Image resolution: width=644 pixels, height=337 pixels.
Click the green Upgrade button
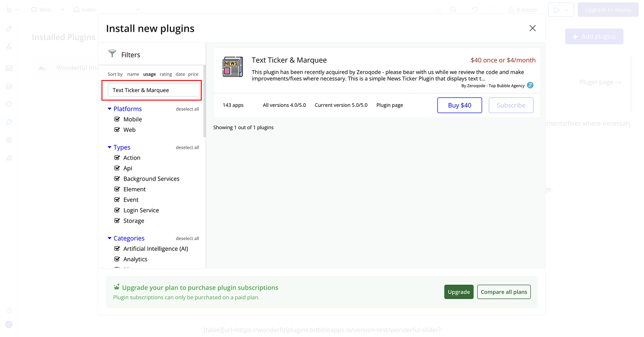(x=458, y=292)
